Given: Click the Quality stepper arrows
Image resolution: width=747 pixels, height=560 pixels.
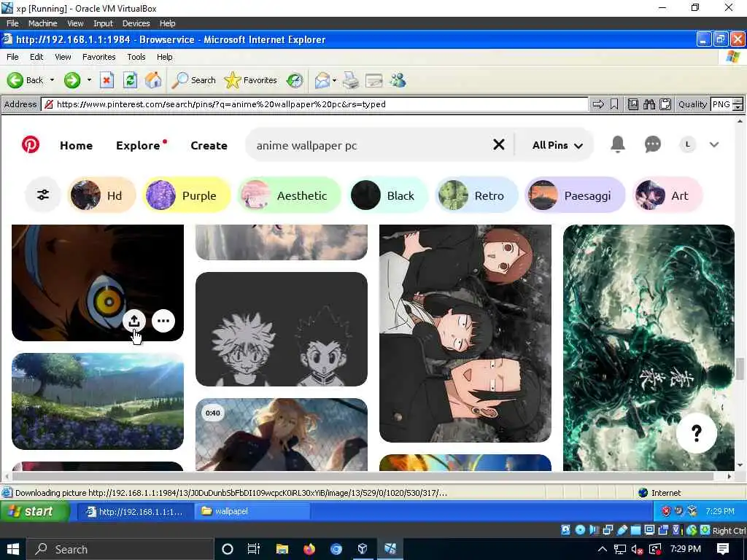Looking at the screenshot, I should click(x=738, y=104).
